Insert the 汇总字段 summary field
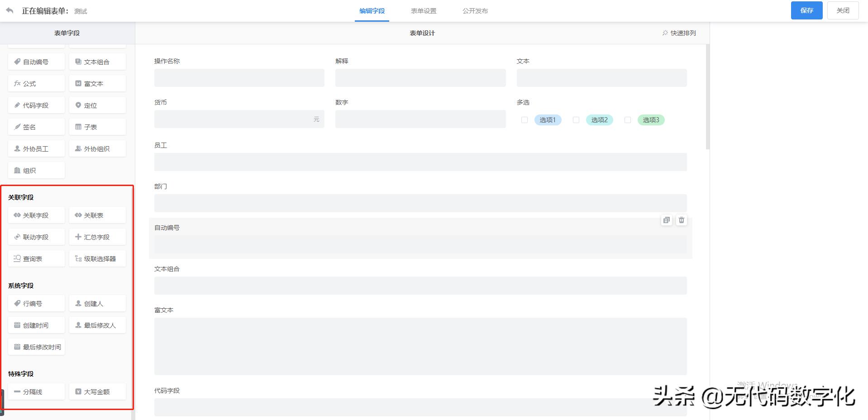The width and height of the screenshot is (868, 420). [97, 237]
